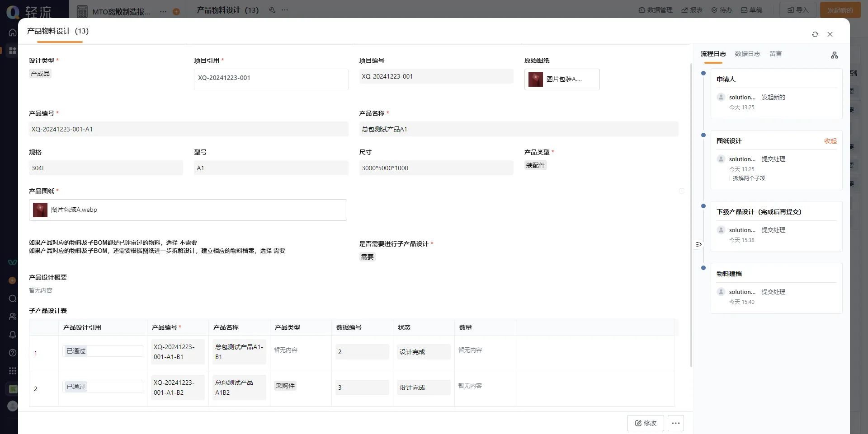The width and height of the screenshot is (868, 434).
Task: Preview the 图片包装A.webp image thumbnail
Action: click(40, 210)
